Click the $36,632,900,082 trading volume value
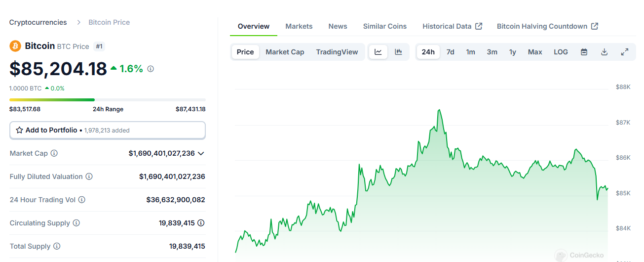The height and width of the screenshot is (262, 644). point(176,200)
